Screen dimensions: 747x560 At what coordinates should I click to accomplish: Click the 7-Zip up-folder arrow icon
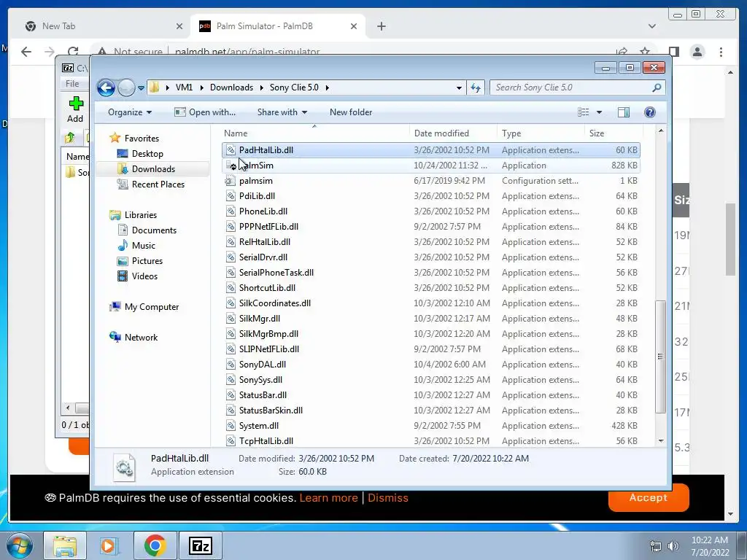(x=70, y=138)
